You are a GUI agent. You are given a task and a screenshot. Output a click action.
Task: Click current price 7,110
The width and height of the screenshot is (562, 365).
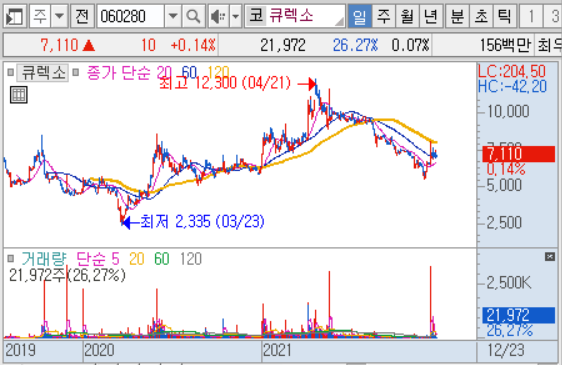59,45
